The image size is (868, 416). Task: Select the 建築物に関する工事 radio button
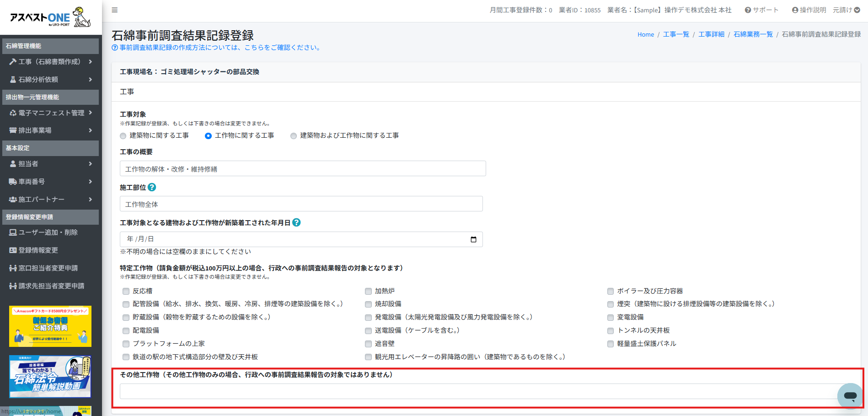click(123, 136)
